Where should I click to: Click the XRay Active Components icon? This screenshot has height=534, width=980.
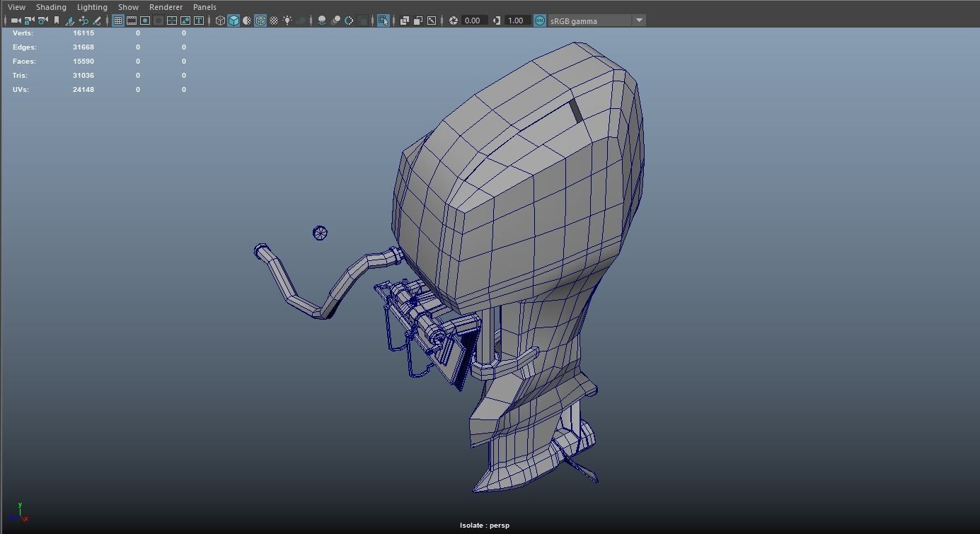click(x=418, y=21)
